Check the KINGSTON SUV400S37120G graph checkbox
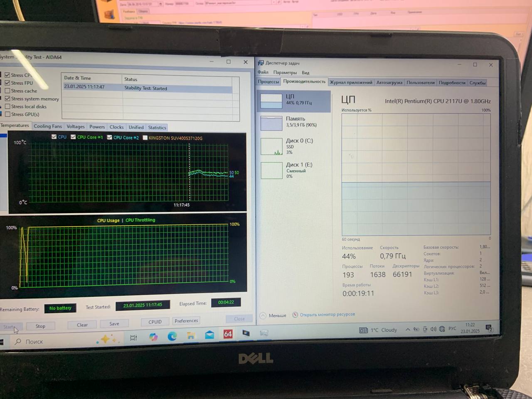The width and height of the screenshot is (532, 399). (x=145, y=138)
